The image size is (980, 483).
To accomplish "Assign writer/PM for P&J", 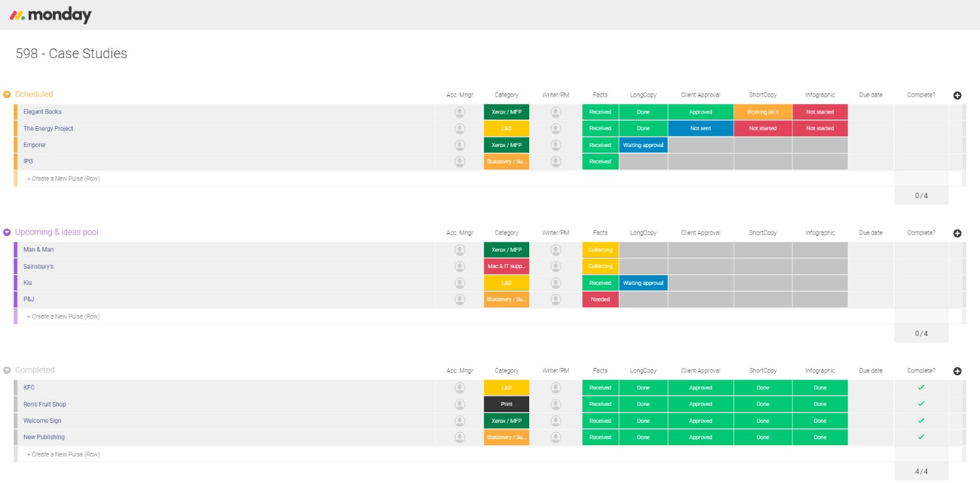I will point(556,299).
